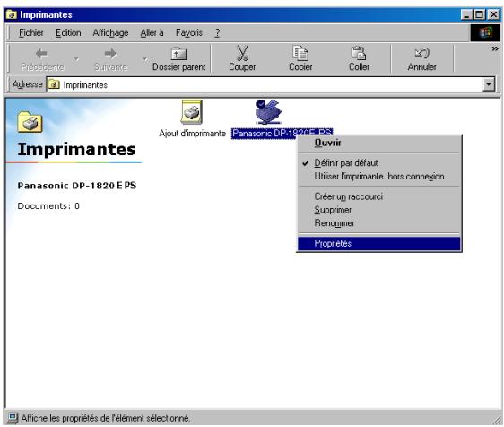Click the Suivante forward arrow icon

[110, 54]
